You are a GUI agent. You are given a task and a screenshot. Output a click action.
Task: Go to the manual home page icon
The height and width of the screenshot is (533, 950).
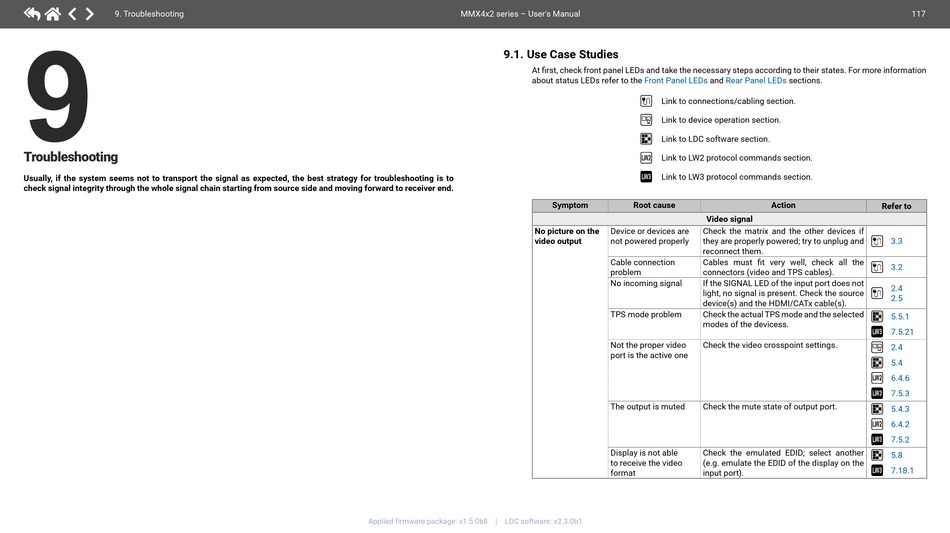pos(53,13)
